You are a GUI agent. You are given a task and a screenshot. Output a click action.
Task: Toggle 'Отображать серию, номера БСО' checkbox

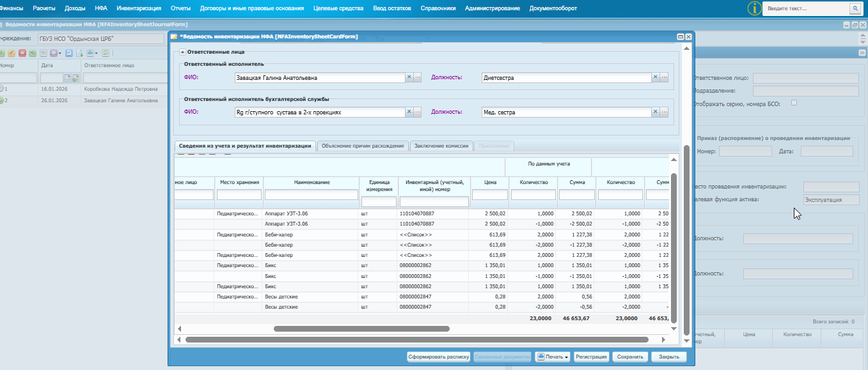coord(794,102)
